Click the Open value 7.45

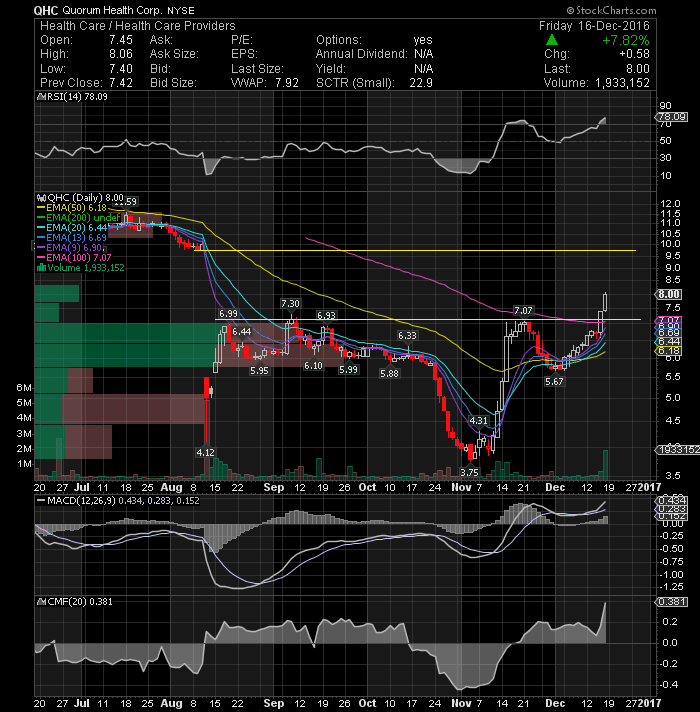[121, 40]
